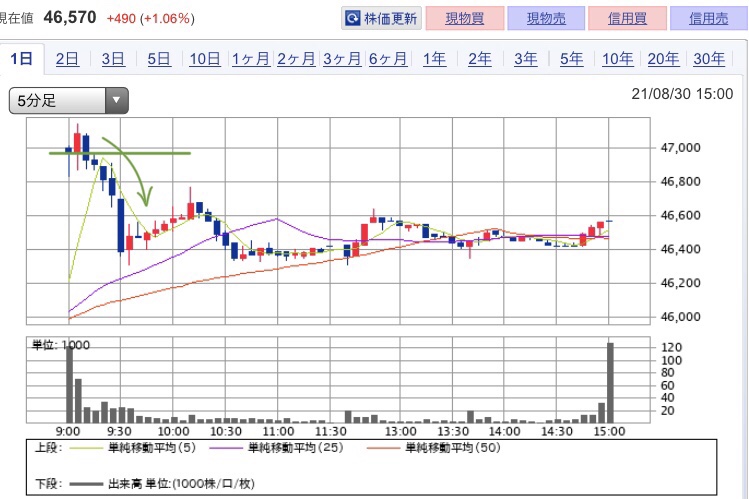Switch to the 5年 chart
Viewport: 749px width, 499px height.
pyautogui.click(x=572, y=59)
